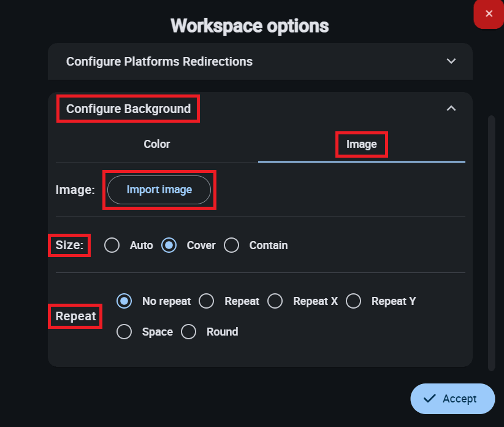The image size is (504, 427).
Task: Click the Accept button
Action: pyautogui.click(x=452, y=399)
